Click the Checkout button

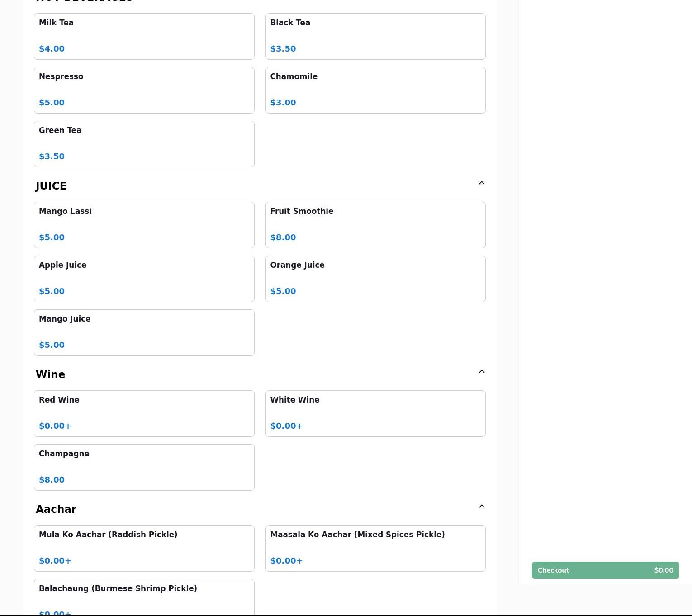pos(605,570)
